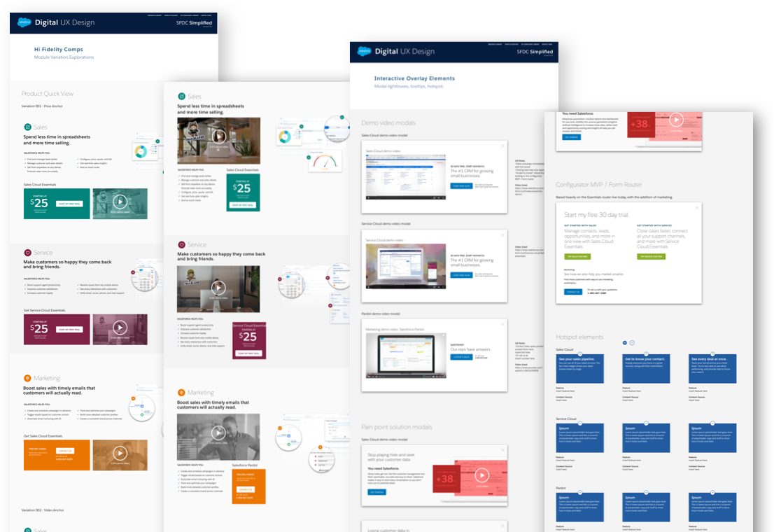Click the minus hotspot icon near Hotspot elements
Image resolution: width=774 pixels, height=532 pixels.
(632, 342)
